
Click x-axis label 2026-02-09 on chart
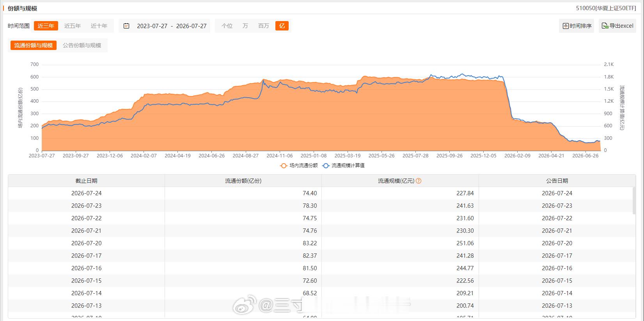tap(517, 155)
